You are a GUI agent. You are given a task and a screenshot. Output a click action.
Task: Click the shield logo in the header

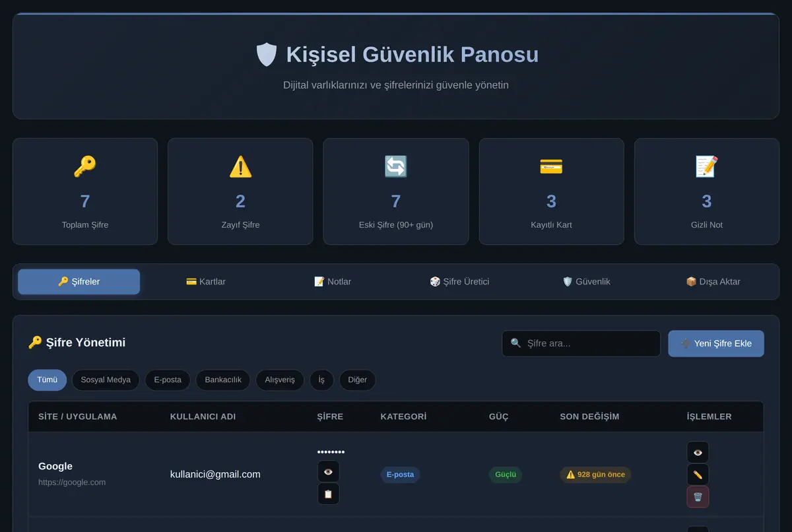click(266, 54)
